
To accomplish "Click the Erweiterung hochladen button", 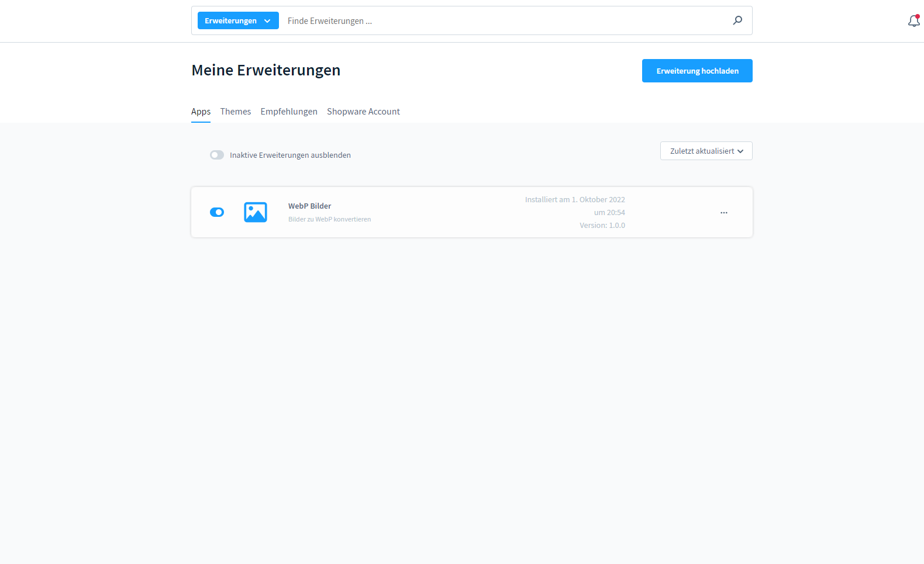I will coord(697,71).
